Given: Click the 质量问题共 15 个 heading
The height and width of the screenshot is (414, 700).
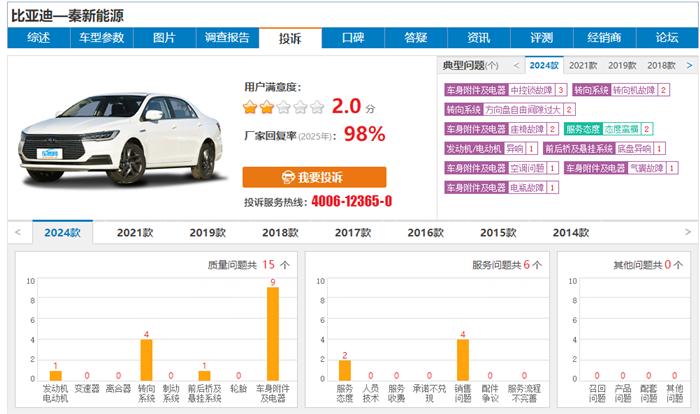Looking at the screenshot, I should point(249,265).
